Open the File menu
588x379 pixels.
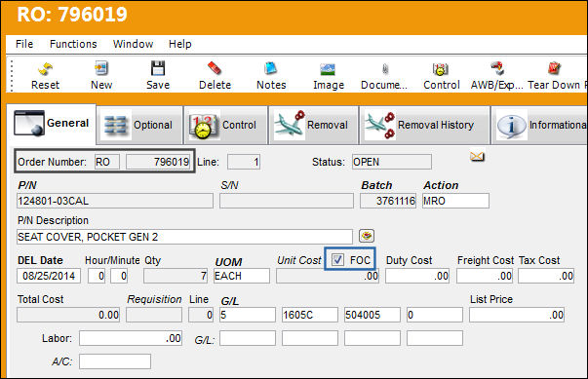pyautogui.click(x=24, y=44)
